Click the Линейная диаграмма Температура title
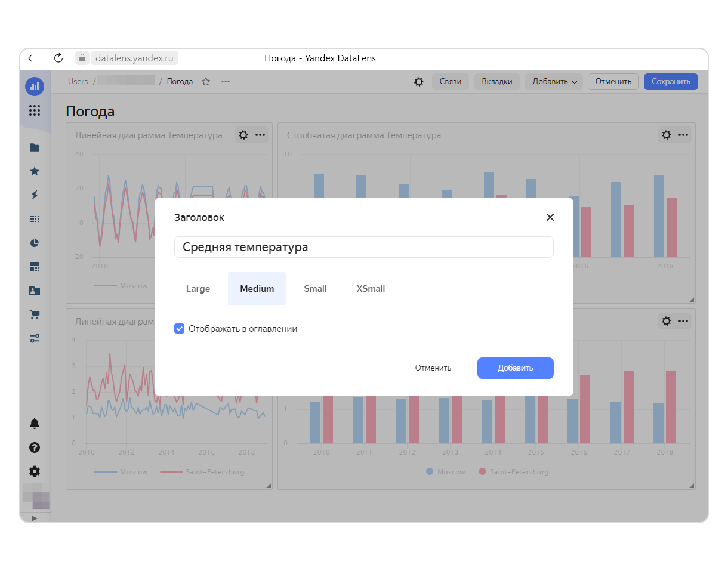 pos(149,135)
